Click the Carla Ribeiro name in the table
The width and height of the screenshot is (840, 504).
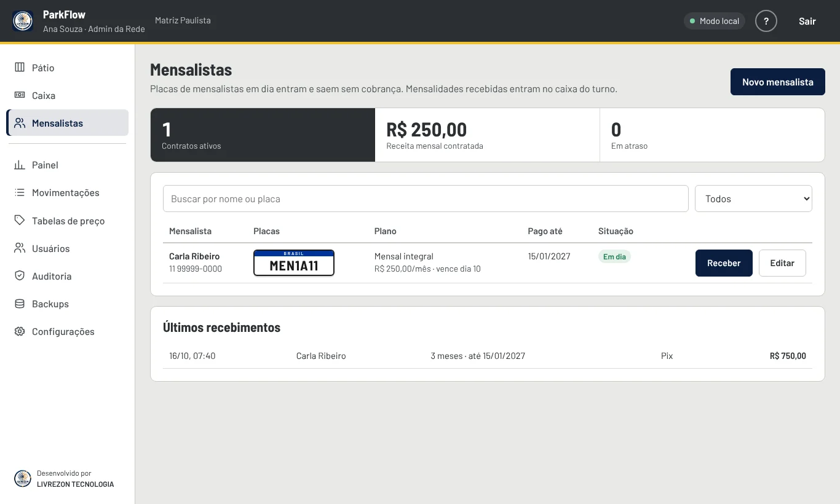point(194,256)
